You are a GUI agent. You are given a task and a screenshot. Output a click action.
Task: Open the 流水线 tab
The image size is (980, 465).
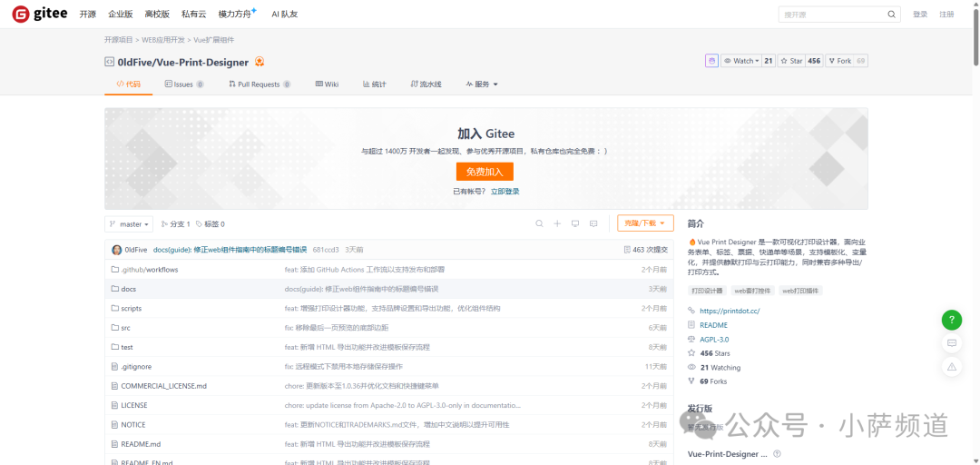pyautogui.click(x=426, y=84)
